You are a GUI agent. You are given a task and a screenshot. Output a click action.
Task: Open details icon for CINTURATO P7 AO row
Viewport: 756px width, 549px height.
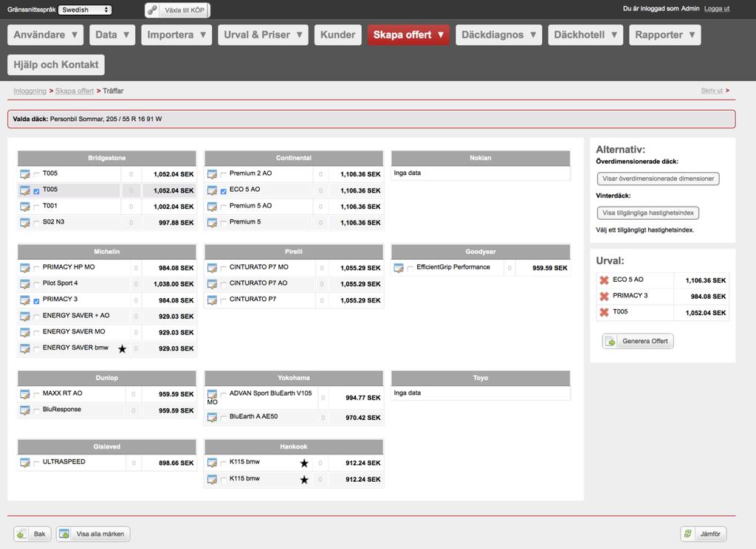[212, 284]
